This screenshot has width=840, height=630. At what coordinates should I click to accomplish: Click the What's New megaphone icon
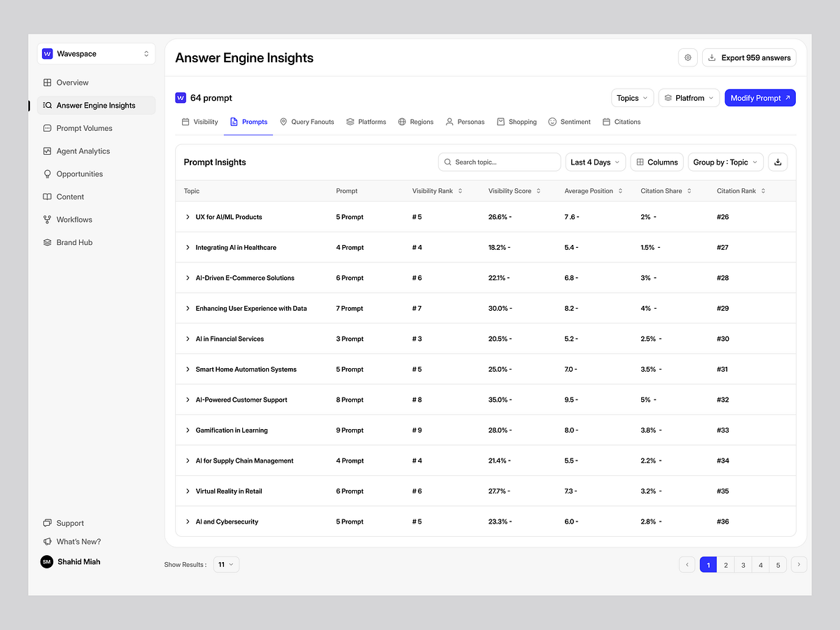coord(48,542)
